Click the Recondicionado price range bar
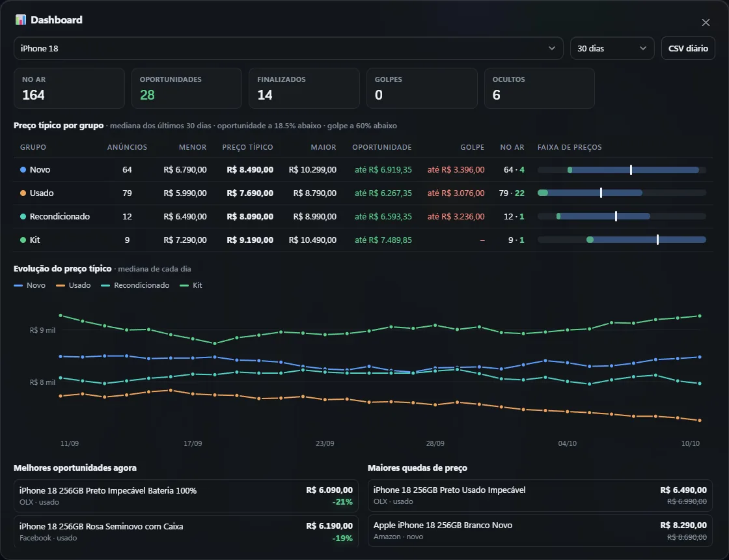The height and width of the screenshot is (560, 729). point(622,216)
